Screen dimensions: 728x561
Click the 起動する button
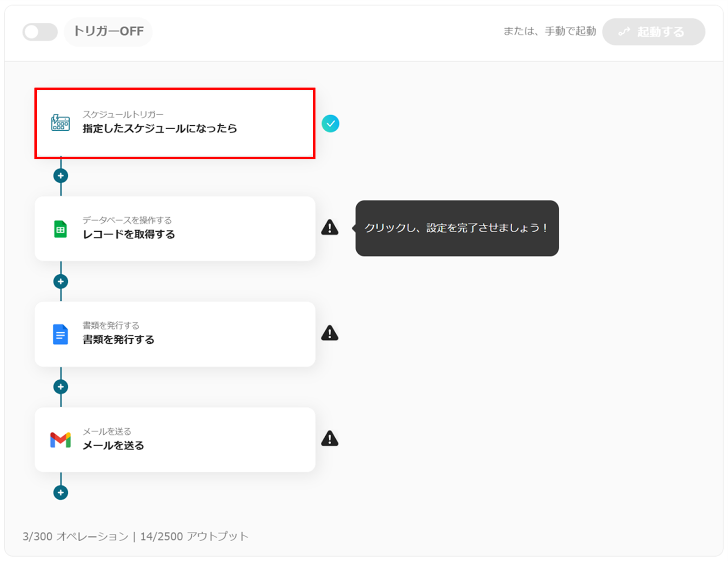(653, 32)
